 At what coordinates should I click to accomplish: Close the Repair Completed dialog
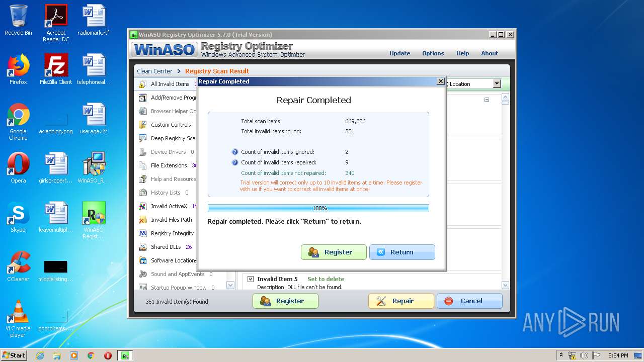[441, 81]
